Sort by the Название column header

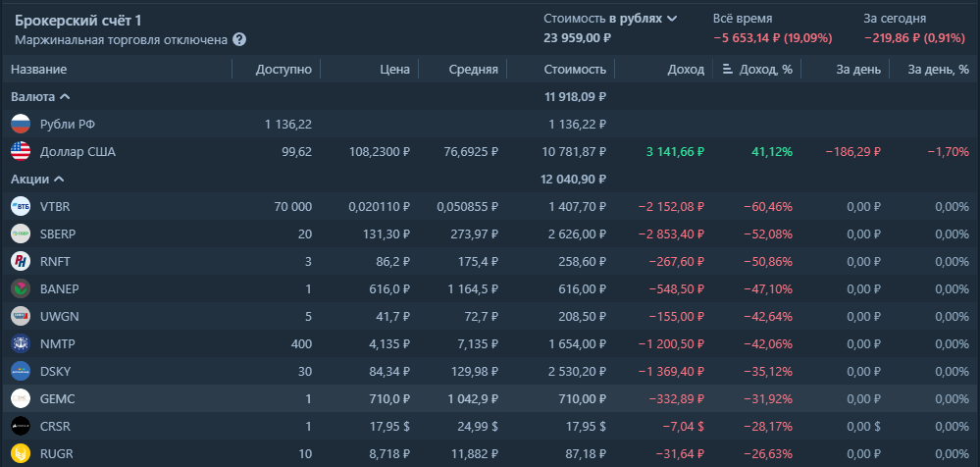(x=39, y=70)
